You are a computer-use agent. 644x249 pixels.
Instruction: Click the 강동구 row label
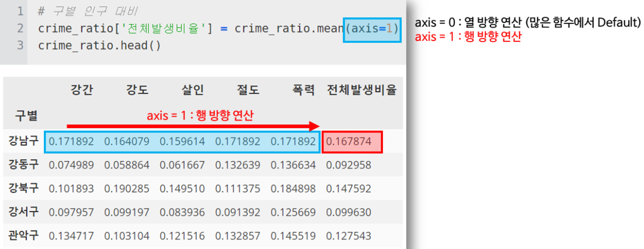pyautogui.click(x=24, y=165)
